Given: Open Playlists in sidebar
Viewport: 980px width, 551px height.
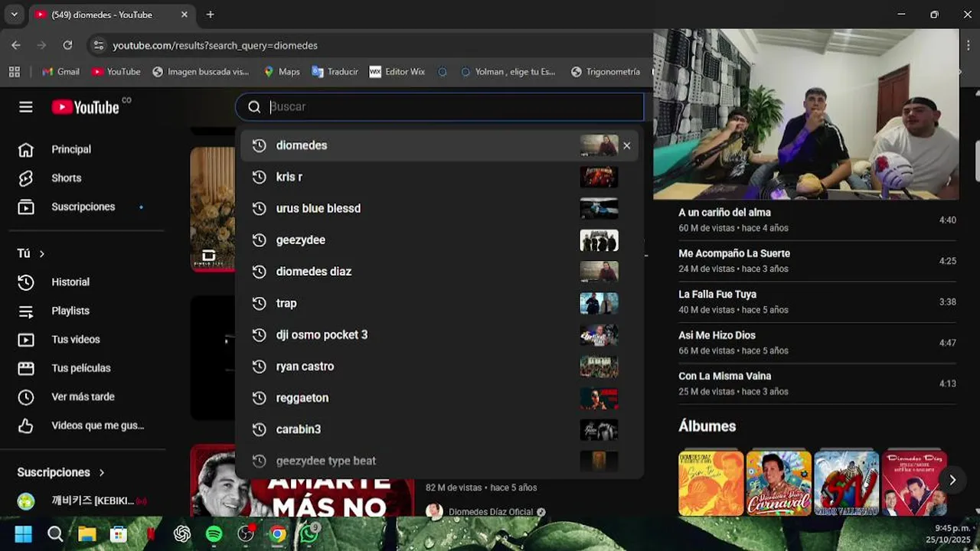Looking at the screenshot, I should tap(70, 311).
